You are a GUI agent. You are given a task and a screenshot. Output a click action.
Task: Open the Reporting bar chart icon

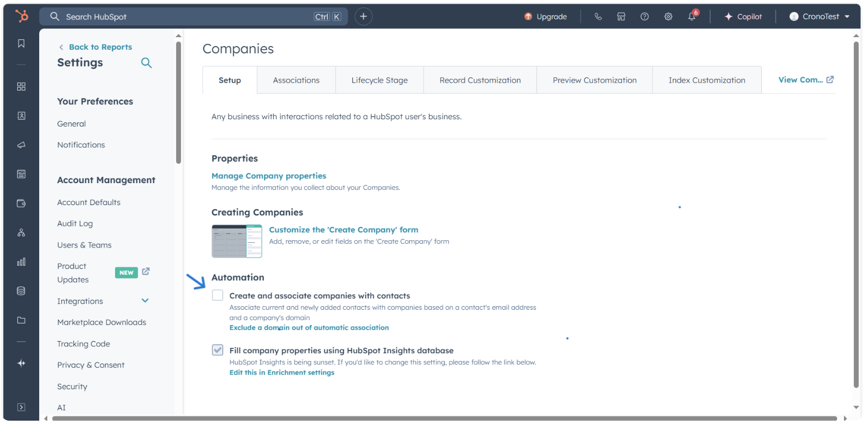click(21, 262)
